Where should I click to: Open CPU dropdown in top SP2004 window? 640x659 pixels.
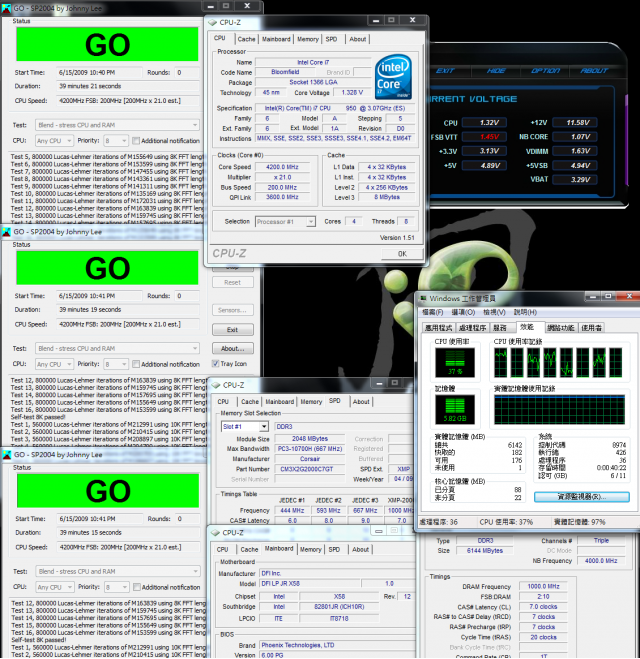pyautogui.click(x=55, y=140)
